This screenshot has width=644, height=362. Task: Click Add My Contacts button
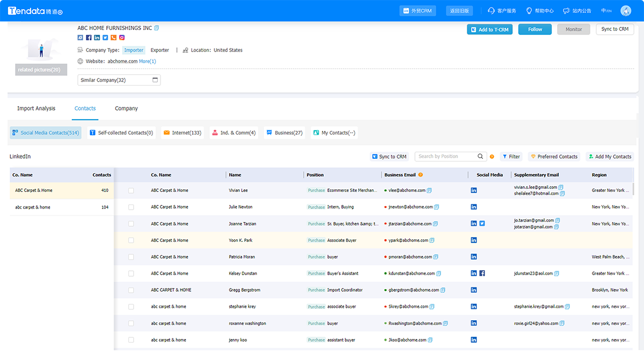[610, 157]
